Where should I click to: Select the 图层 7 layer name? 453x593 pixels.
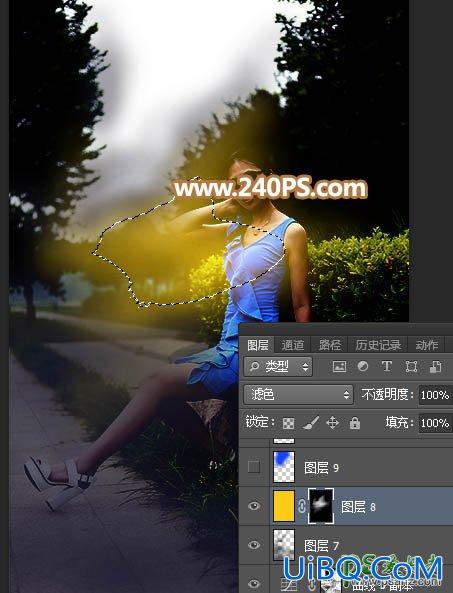[322, 545]
